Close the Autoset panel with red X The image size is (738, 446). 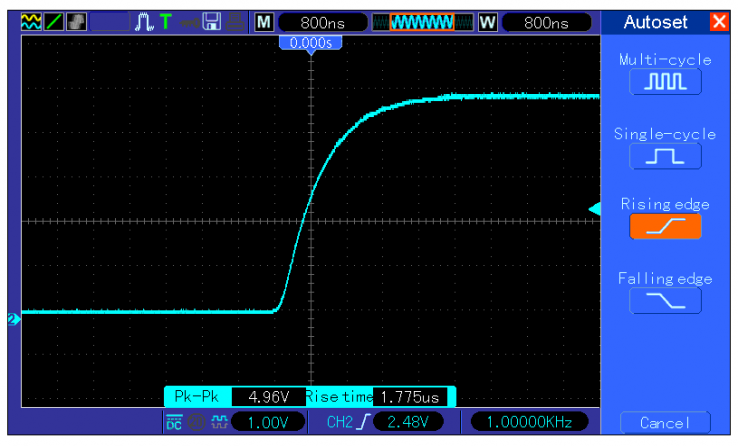point(719,21)
